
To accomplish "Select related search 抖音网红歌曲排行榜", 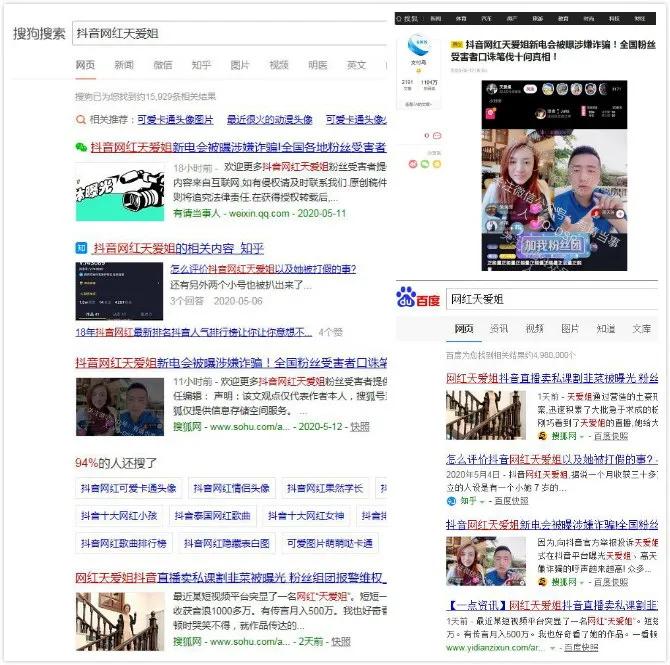I will click(124, 543).
